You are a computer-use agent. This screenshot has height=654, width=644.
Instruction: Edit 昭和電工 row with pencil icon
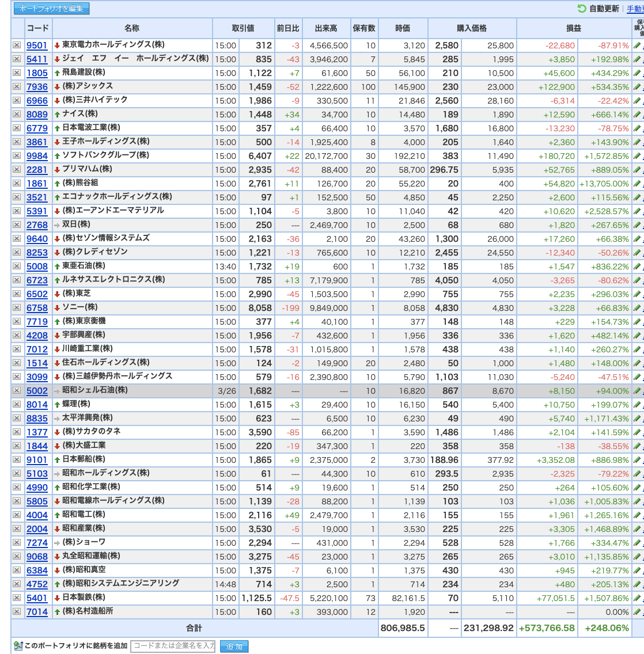(x=637, y=515)
